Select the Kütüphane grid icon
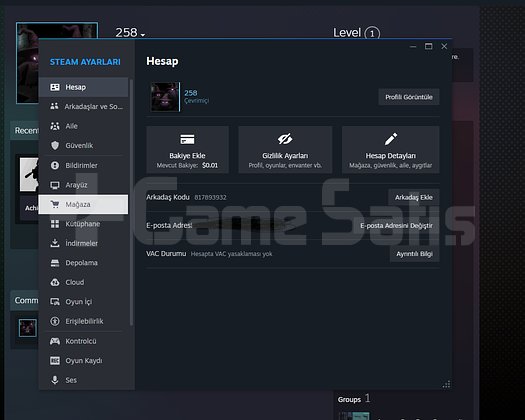525x420 pixels. click(x=55, y=224)
